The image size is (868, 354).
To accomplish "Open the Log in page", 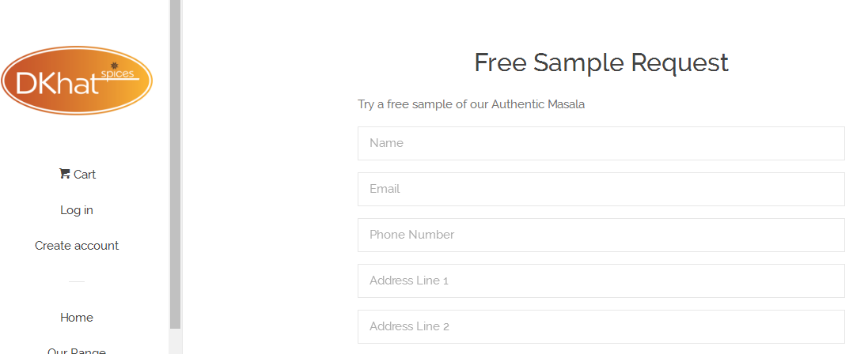I will coord(77,210).
